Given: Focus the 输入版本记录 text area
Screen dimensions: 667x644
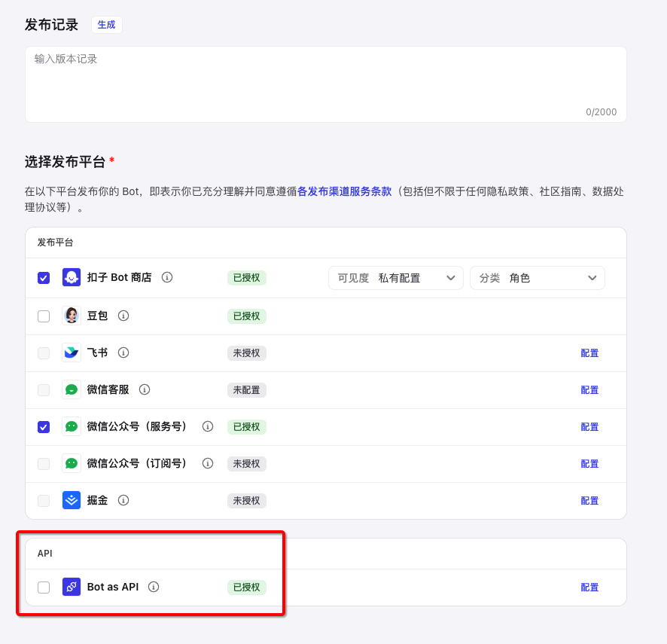Looking at the screenshot, I should point(326,84).
